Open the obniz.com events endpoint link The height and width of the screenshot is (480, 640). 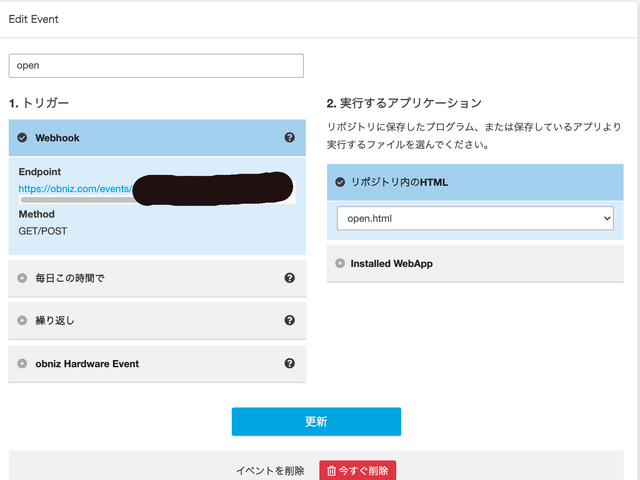pos(75,189)
